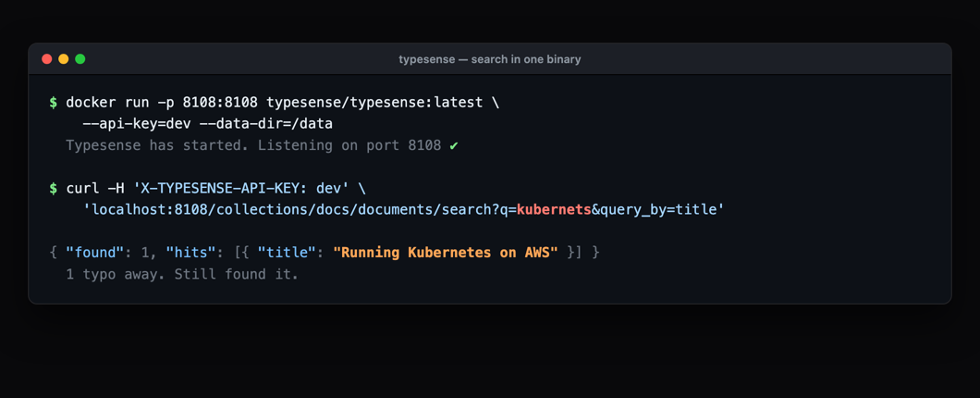Click the misspelled 'kubernets' query term
This screenshot has height=398, width=980.
[554, 209]
